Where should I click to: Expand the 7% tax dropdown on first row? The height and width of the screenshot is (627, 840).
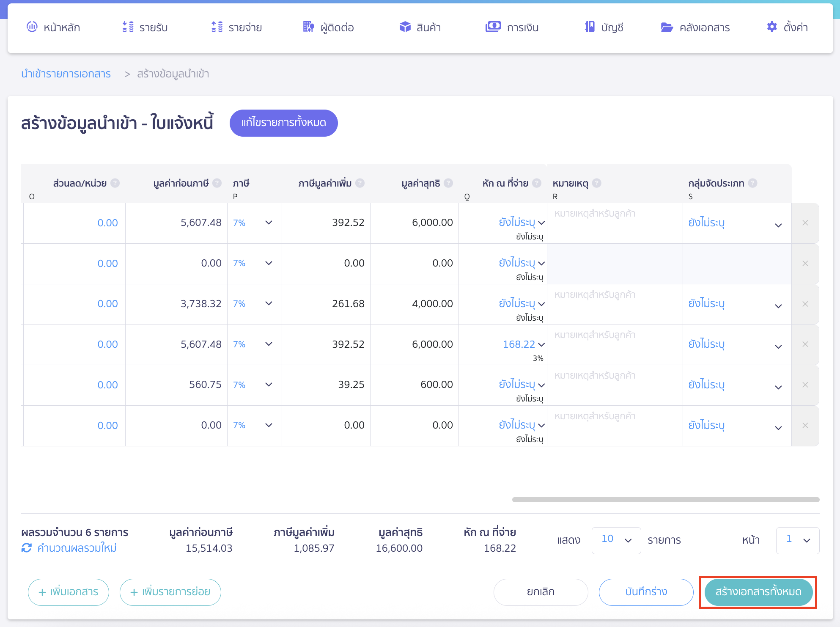point(268,222)
